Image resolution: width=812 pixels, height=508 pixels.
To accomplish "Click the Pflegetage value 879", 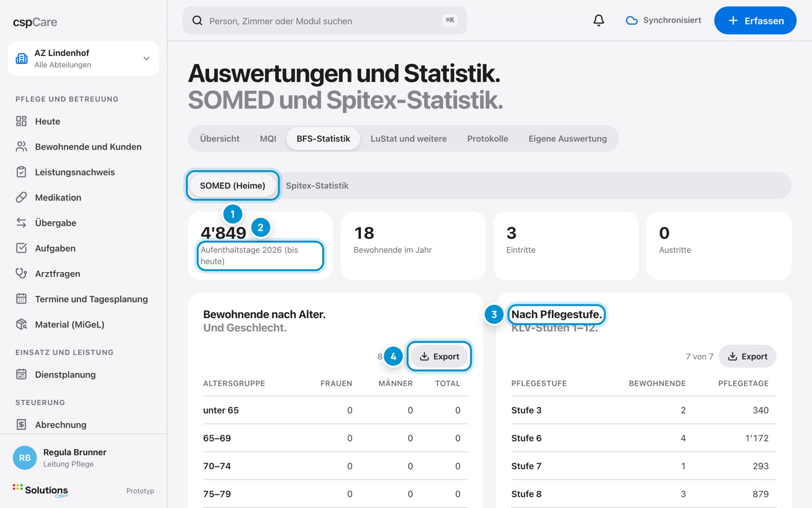I will 760,494.
